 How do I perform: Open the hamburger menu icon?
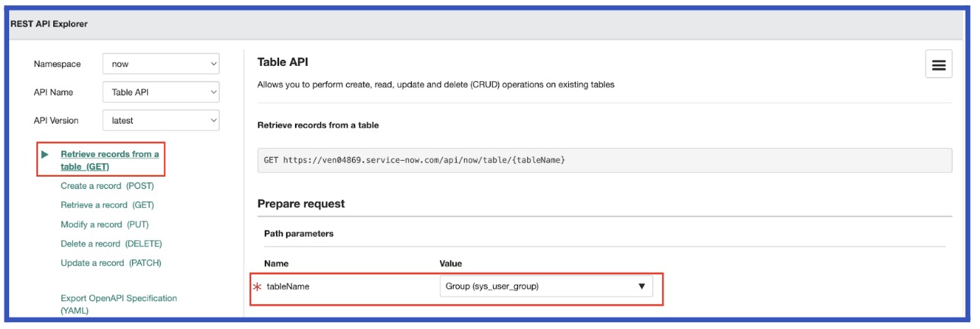(x=938, y=64)
